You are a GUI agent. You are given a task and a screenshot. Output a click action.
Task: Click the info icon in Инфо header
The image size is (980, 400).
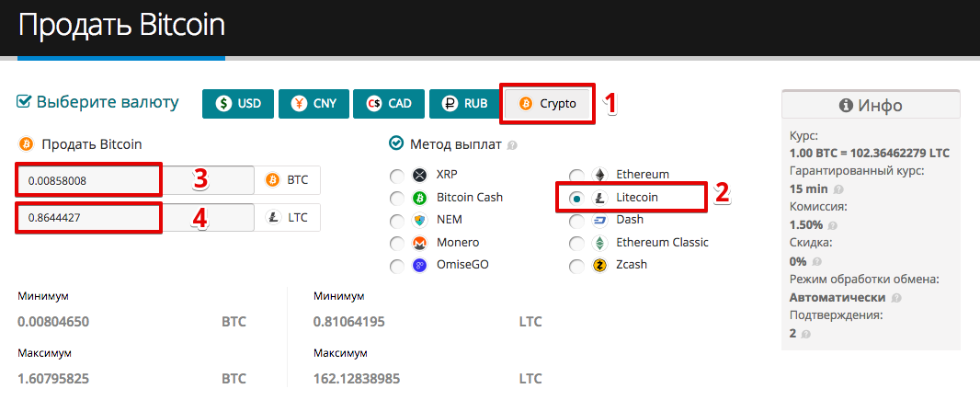tap(847, 105)
